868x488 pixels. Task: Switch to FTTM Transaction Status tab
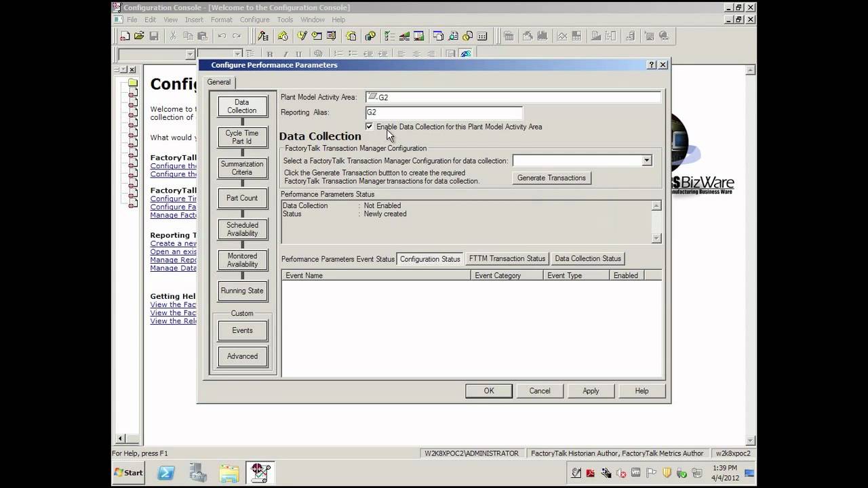[x=507, y=259]
